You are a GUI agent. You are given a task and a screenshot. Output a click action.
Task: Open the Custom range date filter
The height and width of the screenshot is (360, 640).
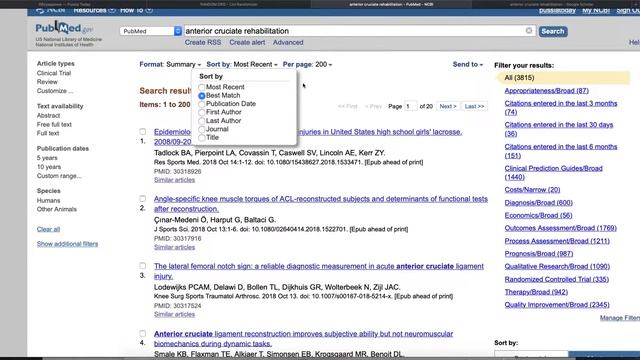point(59,176)
